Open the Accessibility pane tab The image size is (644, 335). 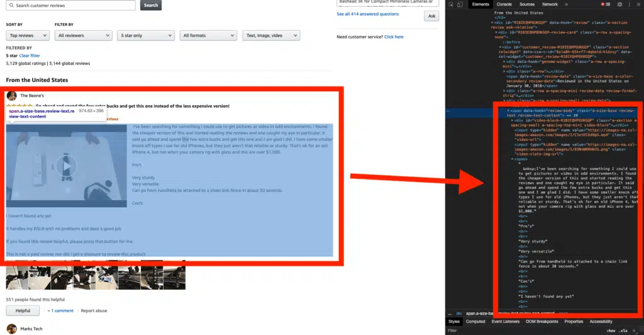click(x=601, y=322)
